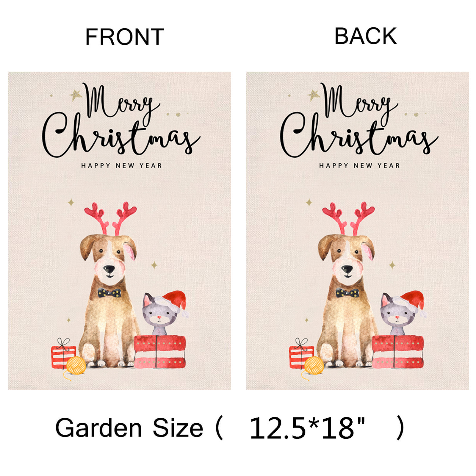Click the gold star beside Merry on front
Image resolution: width=476 pixels, height=476 pixels.
pyautogui.click(x=76, y=95)
